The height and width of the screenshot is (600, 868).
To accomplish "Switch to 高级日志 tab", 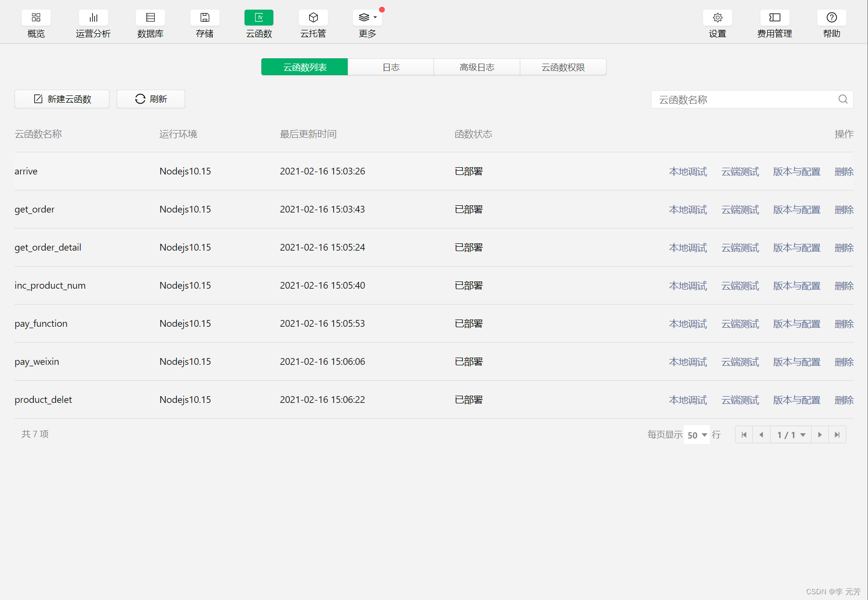I will (477, 67).
